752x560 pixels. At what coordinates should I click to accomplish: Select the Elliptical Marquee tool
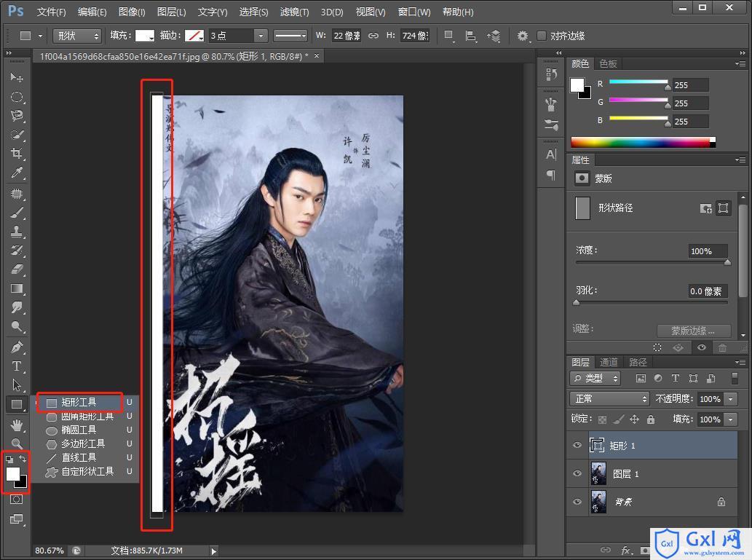pos(16,97)
